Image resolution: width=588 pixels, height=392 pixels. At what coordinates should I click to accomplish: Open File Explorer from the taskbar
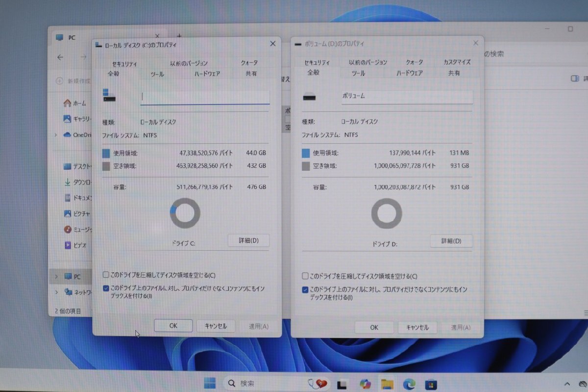click(387, 384)
